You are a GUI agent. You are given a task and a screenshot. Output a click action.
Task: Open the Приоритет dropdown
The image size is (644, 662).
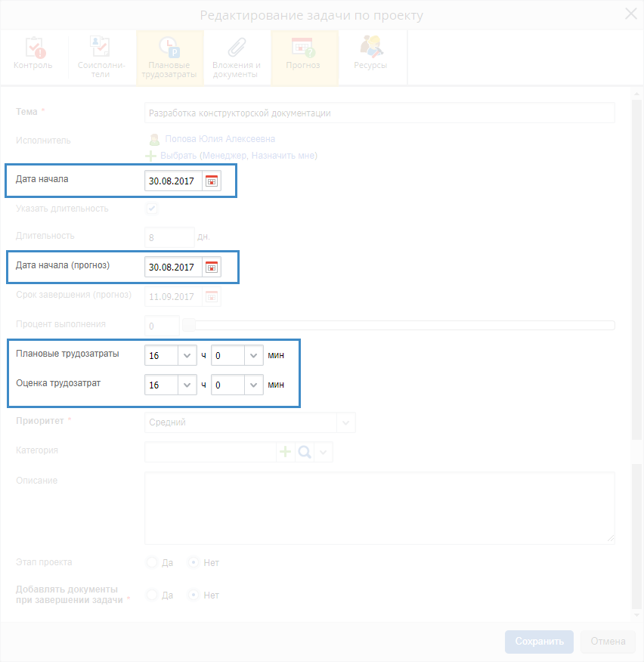coord(346,422)
